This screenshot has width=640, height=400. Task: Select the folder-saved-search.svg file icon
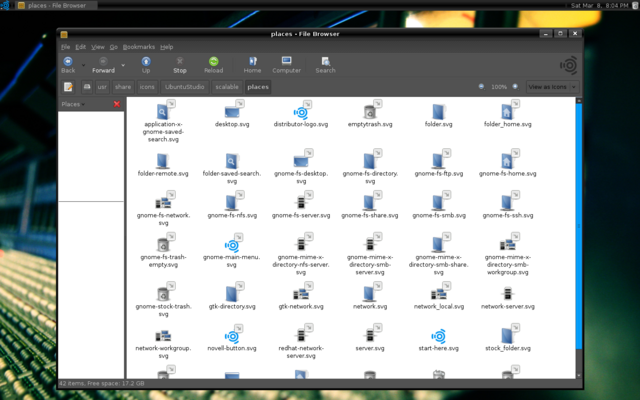(231, 160)
